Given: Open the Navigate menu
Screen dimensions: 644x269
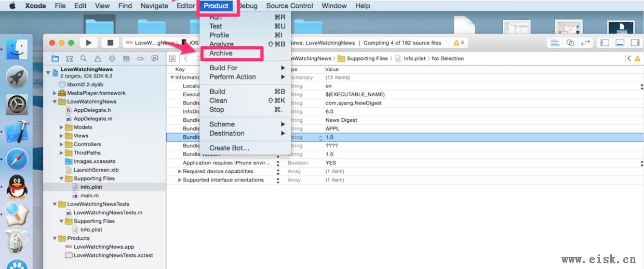Looking at the screenshot, I should [x=154, y=6].
